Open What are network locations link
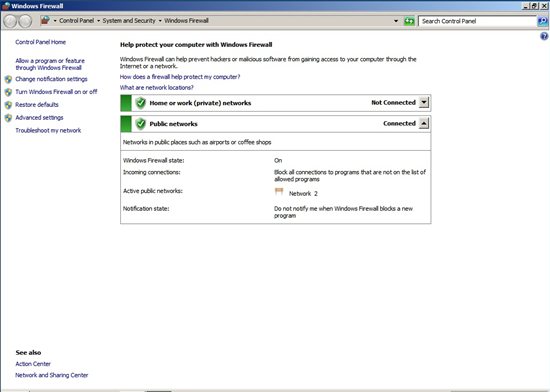Image resolution: width=550 pixels, height=392 pixels. [156, 88]
